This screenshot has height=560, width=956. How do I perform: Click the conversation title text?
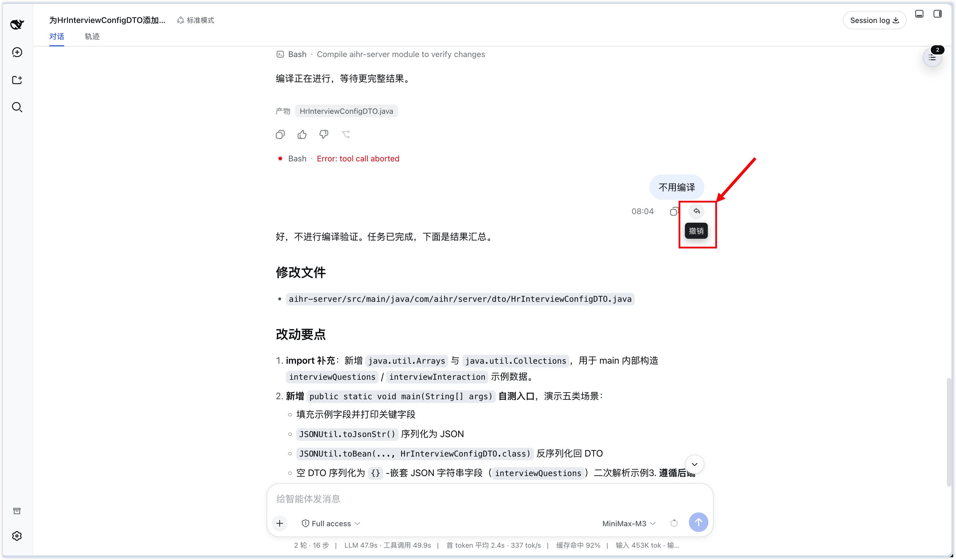point(107,20)
